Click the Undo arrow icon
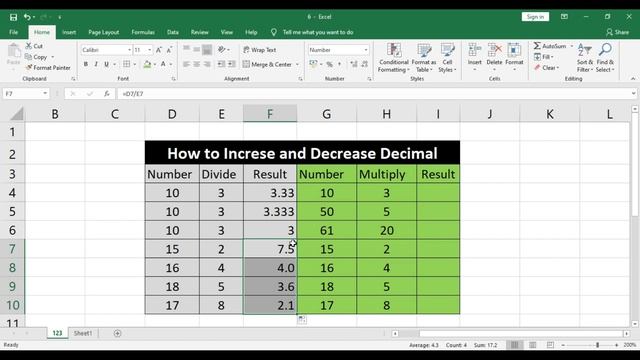 (27, 17)
